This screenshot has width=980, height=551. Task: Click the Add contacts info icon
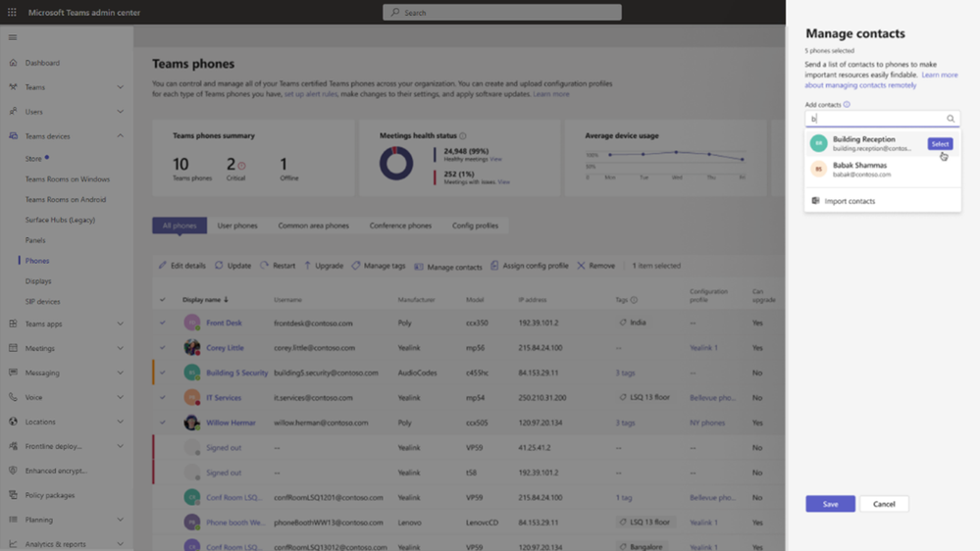pos(847,104)
